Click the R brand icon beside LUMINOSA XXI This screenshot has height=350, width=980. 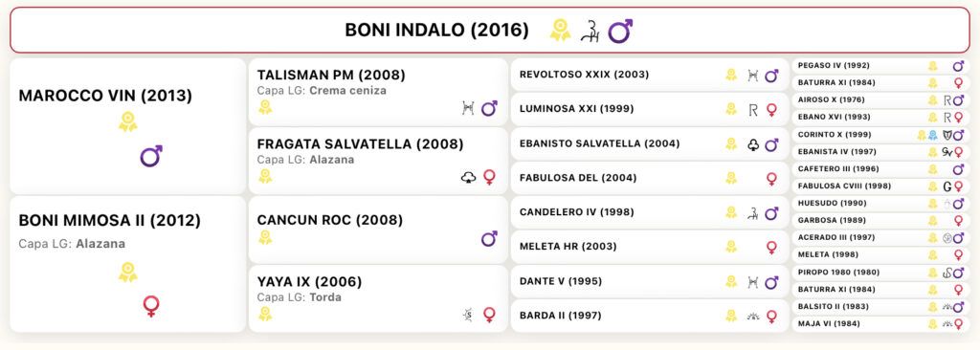pyautogui.click(x=752, y=109)
